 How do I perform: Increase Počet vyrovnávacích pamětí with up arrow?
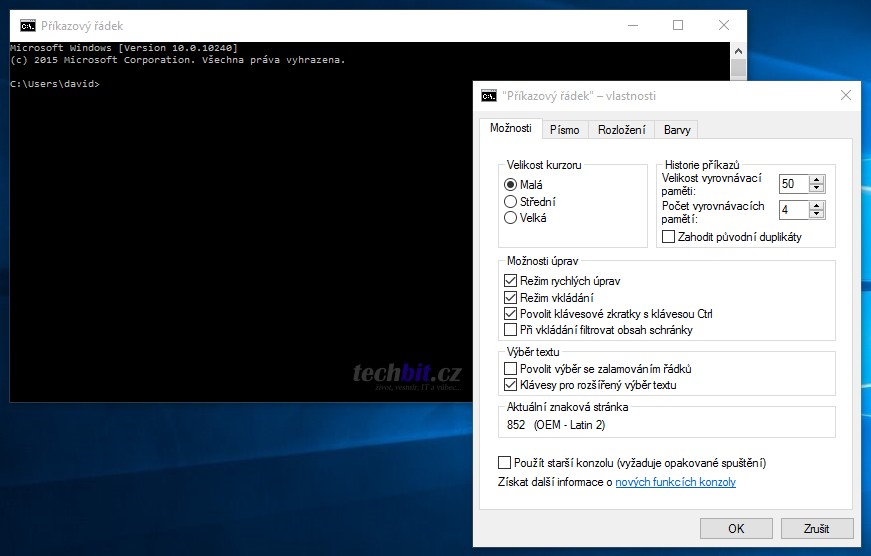(817, 205)
